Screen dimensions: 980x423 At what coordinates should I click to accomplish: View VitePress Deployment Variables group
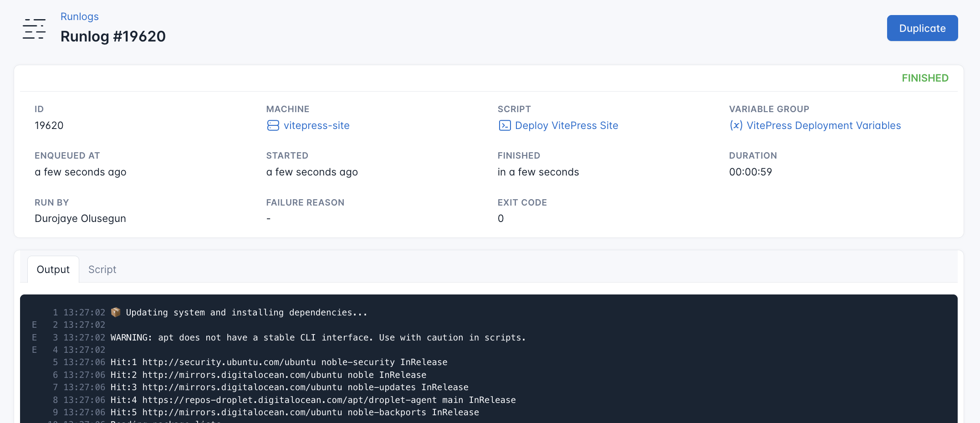824,125
